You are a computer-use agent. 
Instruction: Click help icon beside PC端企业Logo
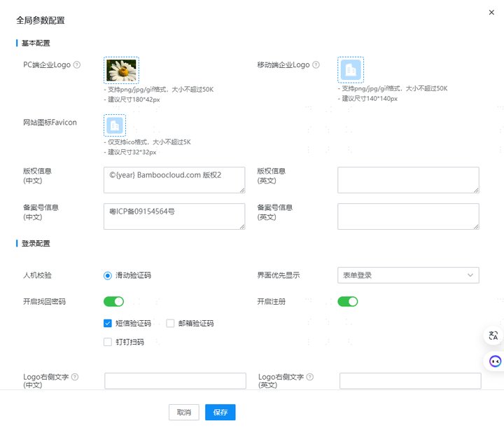[77, 65]
